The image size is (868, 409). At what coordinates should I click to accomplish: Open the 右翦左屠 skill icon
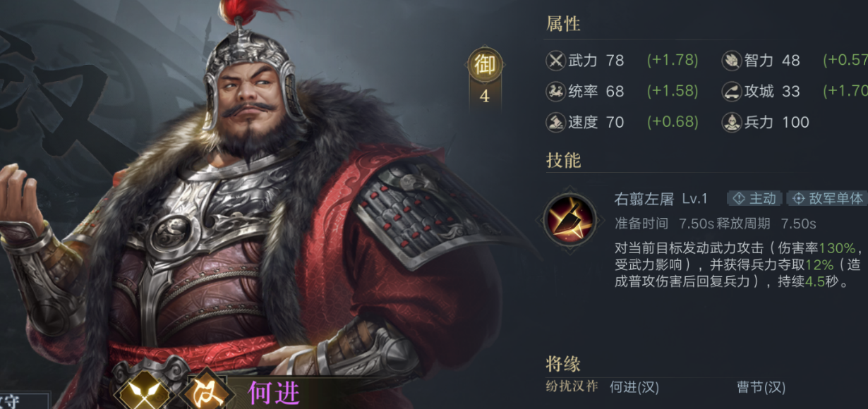570,219
